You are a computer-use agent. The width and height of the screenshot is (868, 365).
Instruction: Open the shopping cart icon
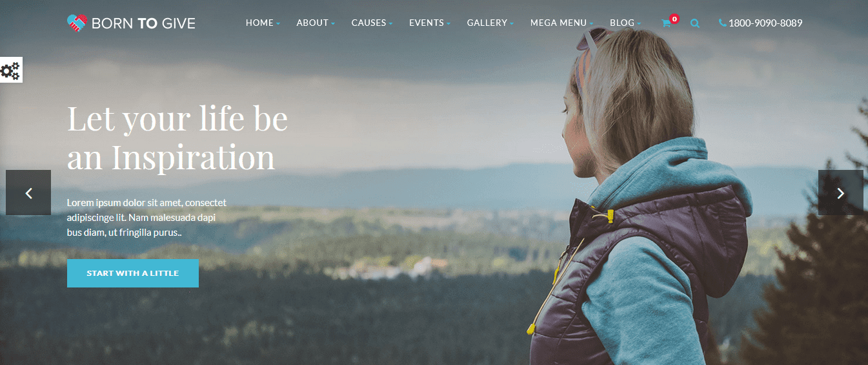[666, 23]
